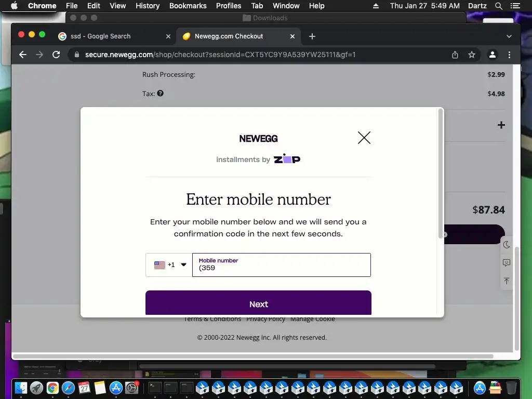This screenshot has height=399, width=532.
Task: Open the History menu
Action: tap(148, 6)
